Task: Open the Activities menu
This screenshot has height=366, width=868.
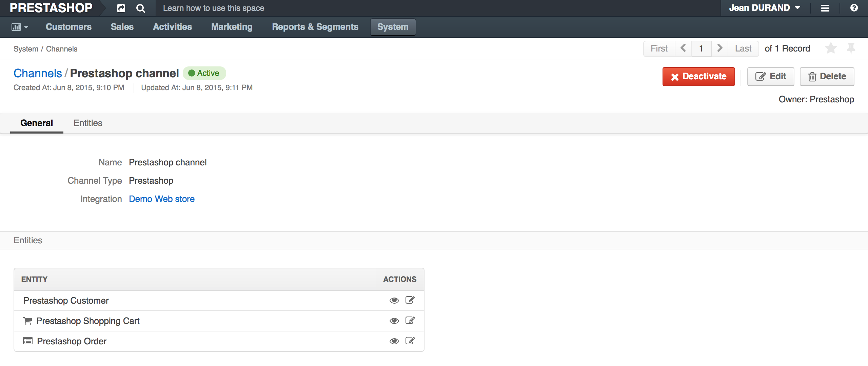Action: 172,27
